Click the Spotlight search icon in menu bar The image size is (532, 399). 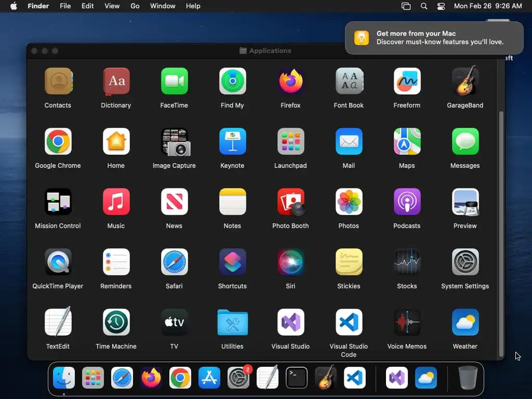pyautogui.click(x=424, y=6)
